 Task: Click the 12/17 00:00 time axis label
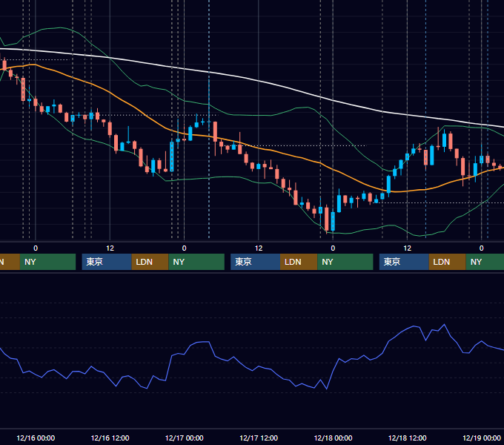point(184,438)
